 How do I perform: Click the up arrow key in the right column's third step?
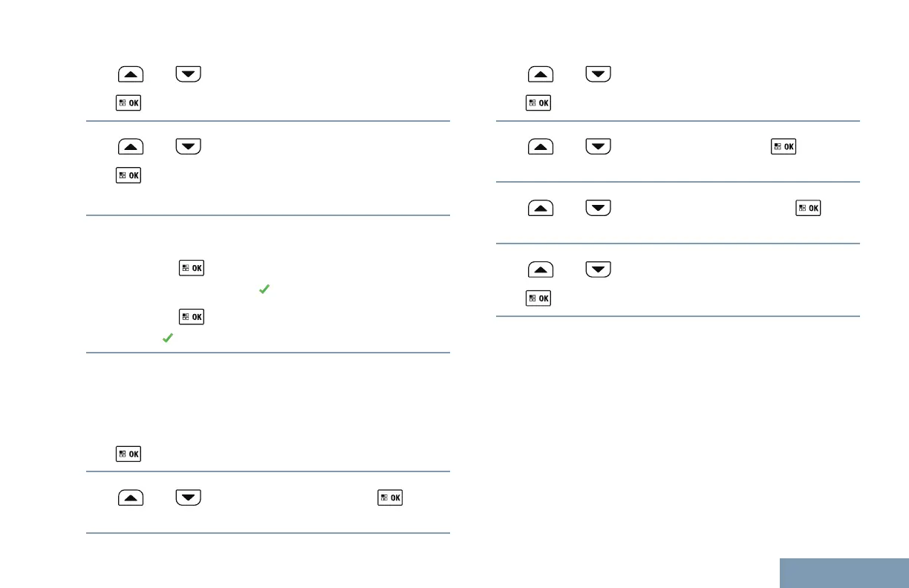click(541, 209)
